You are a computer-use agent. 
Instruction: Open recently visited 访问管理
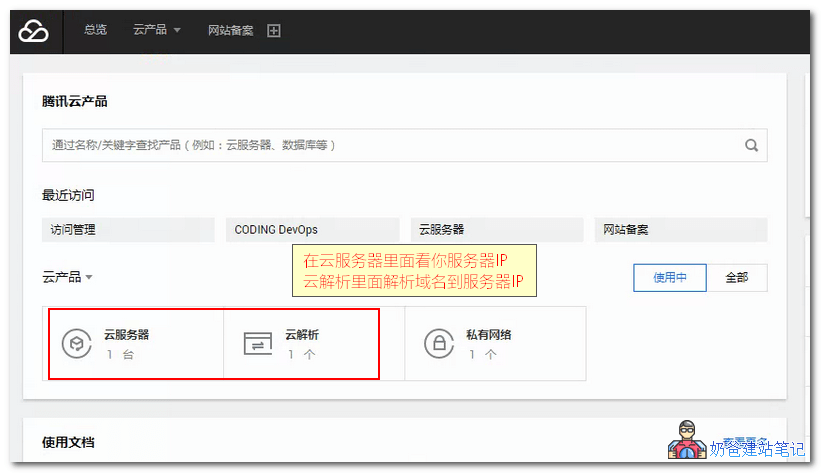tap(128, 229)
